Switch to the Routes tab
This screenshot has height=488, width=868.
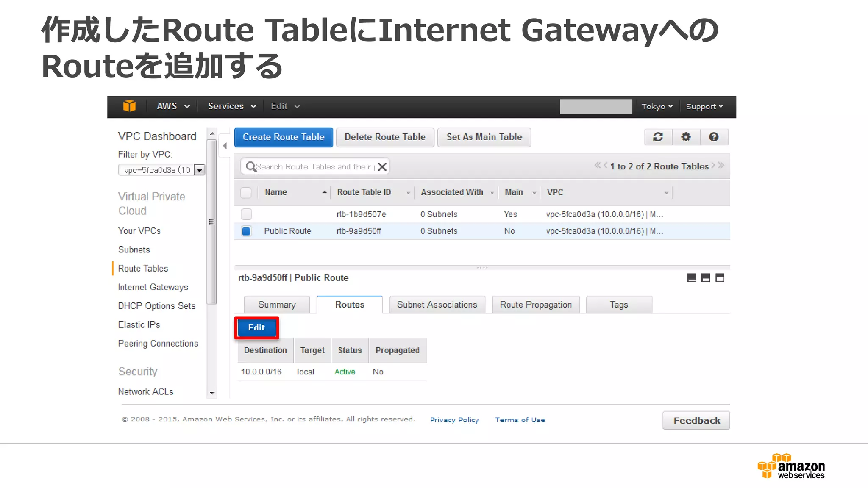coord(350,305)
